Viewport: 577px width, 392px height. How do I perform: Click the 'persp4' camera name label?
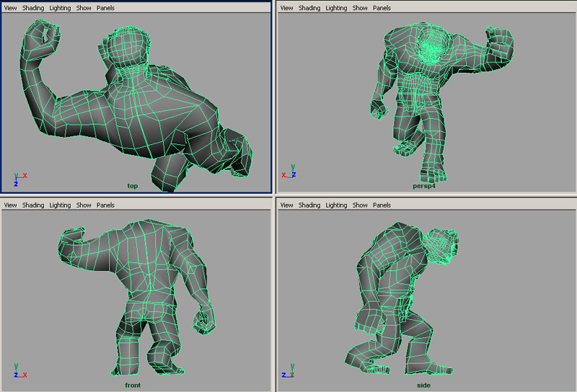point(422,186)
